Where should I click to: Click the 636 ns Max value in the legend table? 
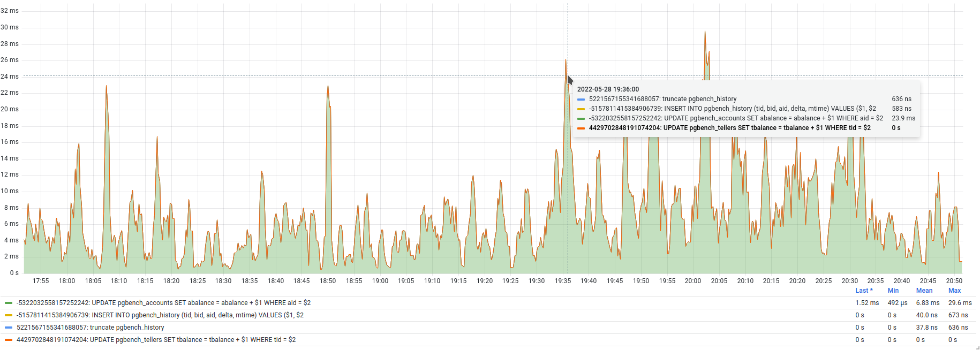[958, 328]
